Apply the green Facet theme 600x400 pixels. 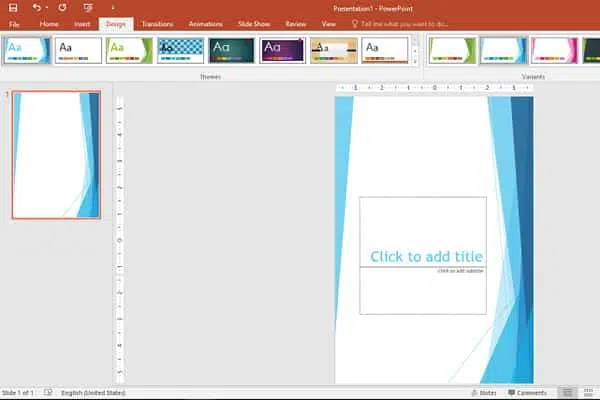(x=129, y=49)
